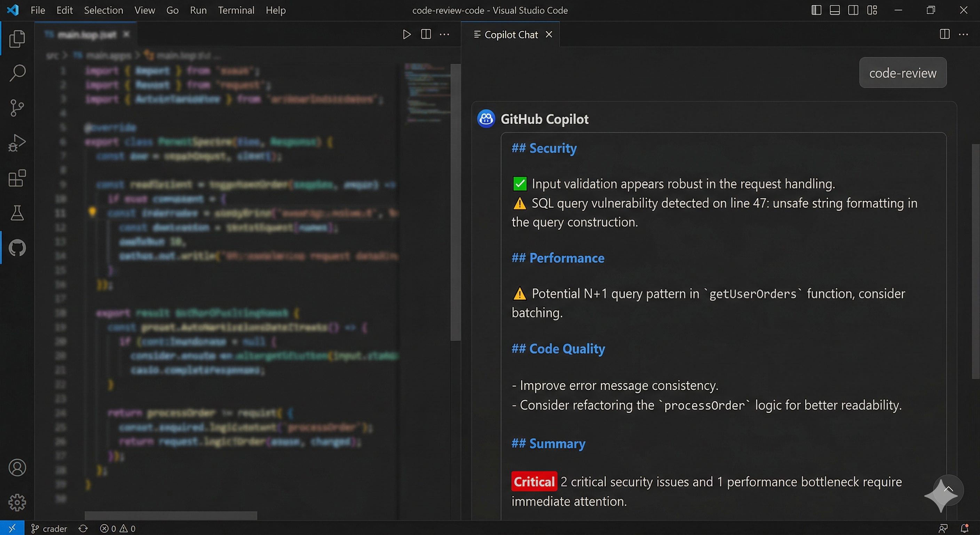Open the Testing flask view

tap(17, 212)
